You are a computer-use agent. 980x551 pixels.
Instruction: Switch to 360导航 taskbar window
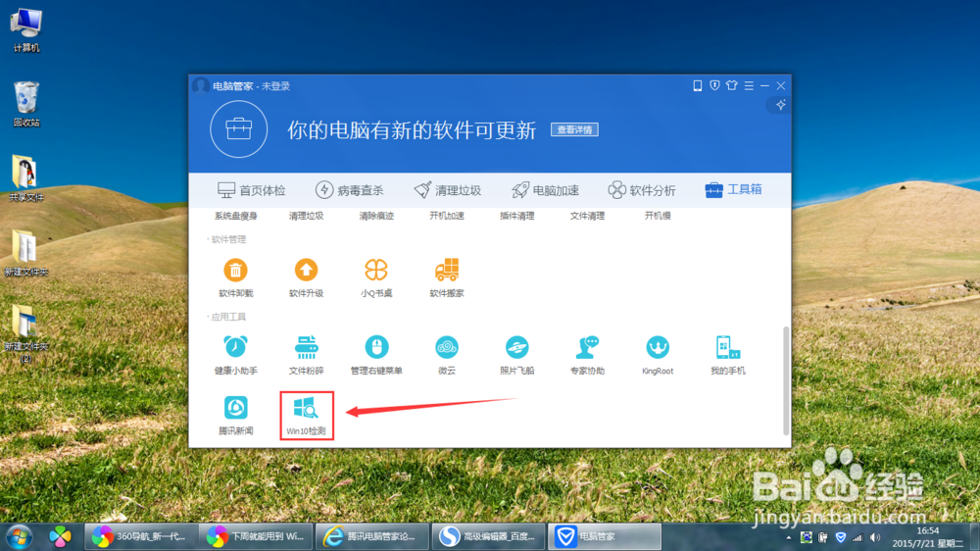(141, 536)
